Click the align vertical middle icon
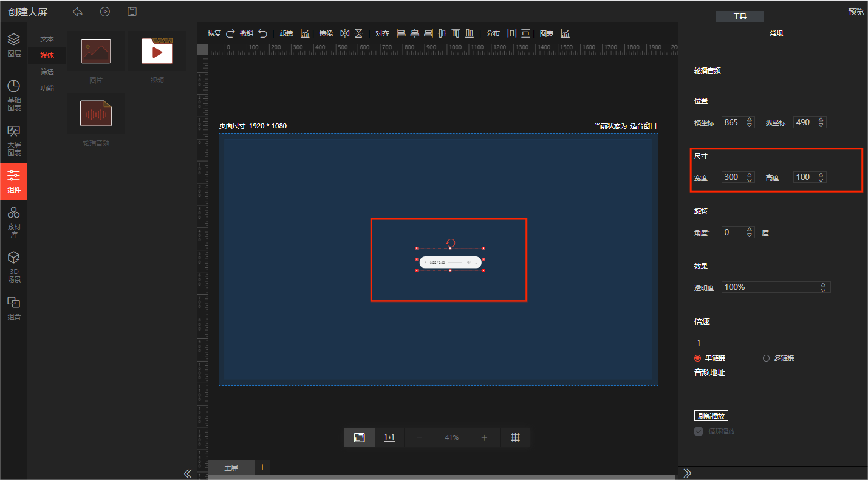This screenshot has height=480, width=868. (442, 33)
